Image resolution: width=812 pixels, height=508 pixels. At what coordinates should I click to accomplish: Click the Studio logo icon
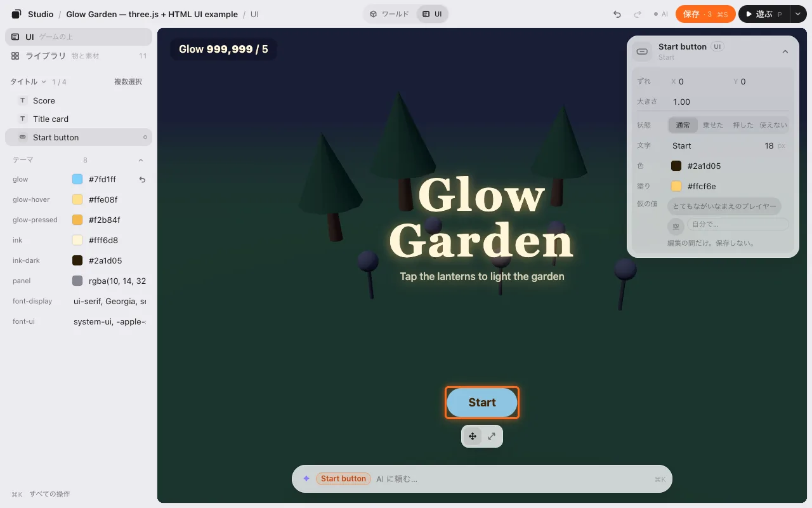(x=16, y=14)
